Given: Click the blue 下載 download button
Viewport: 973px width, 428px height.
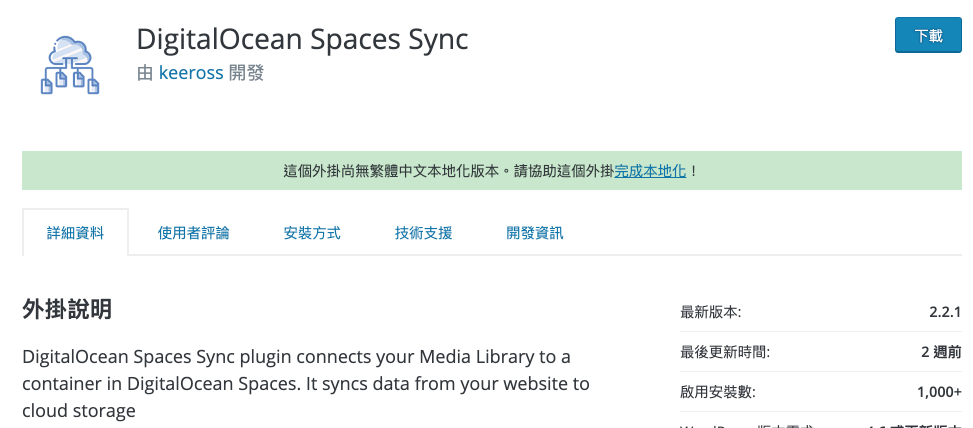Looking at the screenshot, I should pyautogui.click(x=928, y=35).
